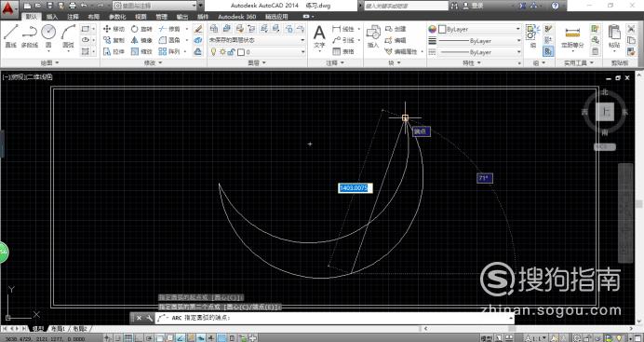
Task: Click the Print icon in quick access toolbar
Action: pos(73,6)
